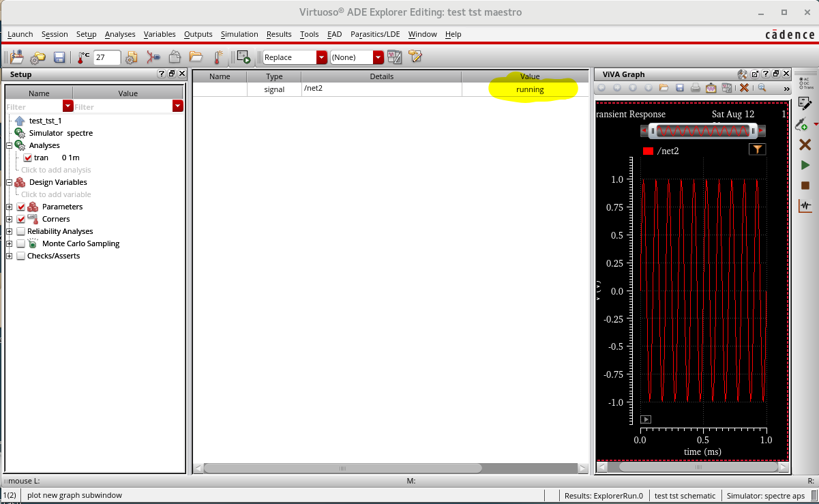Image resolution: width=819 pixels, height=504 pixels.
Task: Click to add variable link
Action: coord(56,194)
